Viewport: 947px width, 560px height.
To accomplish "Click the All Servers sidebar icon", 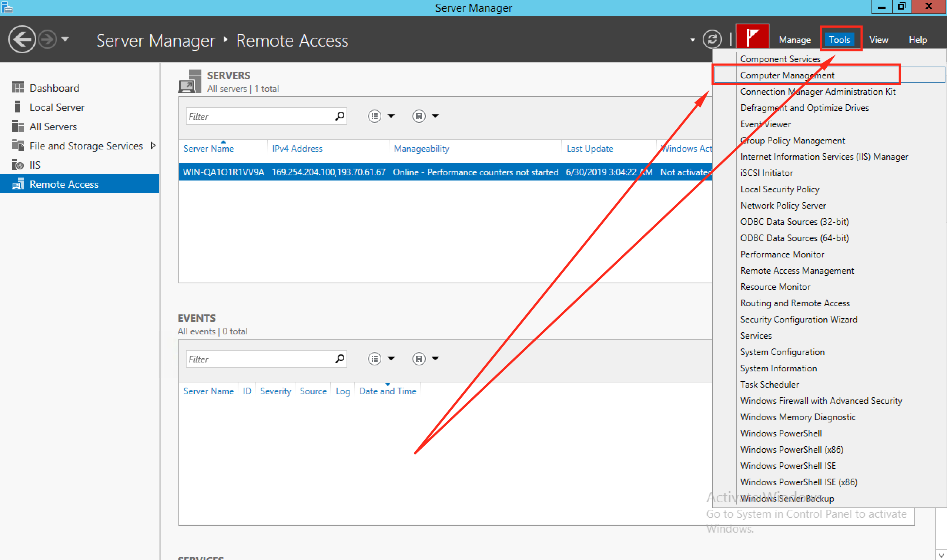I will [x=17, y=126].
